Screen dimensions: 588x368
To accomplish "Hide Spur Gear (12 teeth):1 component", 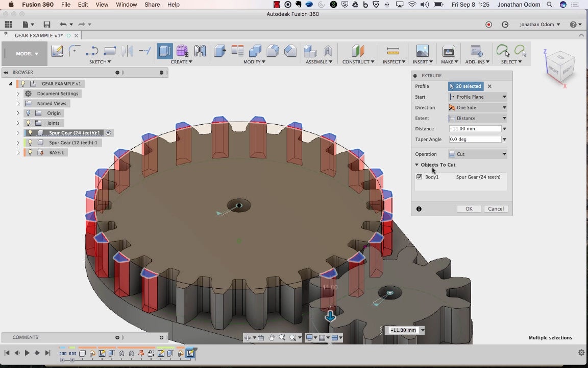I will [30, 143].
